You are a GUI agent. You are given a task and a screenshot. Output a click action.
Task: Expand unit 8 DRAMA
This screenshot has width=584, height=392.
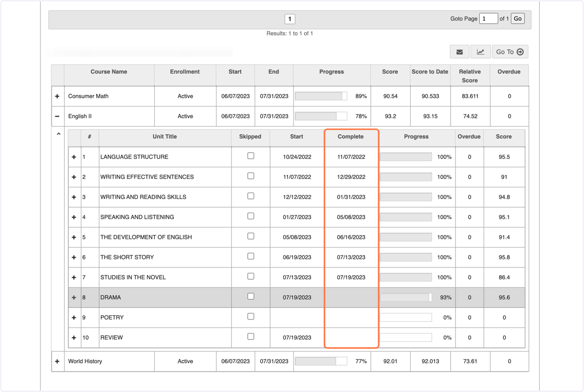coord(74,297)
